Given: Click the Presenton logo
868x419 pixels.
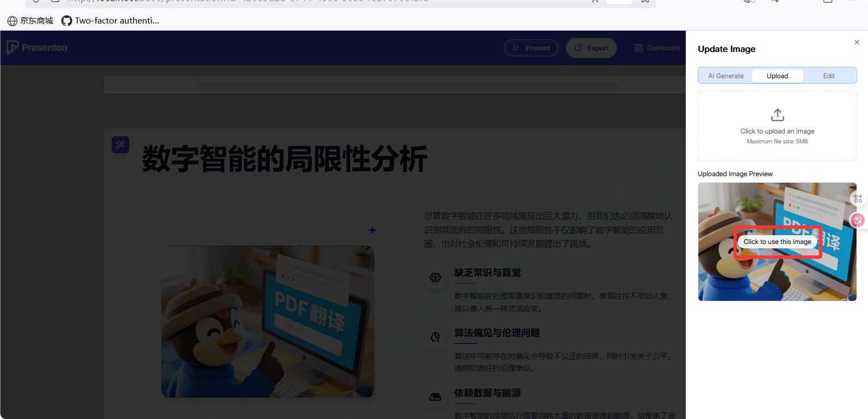Looking at the screenshot, I should coord(37,48).
